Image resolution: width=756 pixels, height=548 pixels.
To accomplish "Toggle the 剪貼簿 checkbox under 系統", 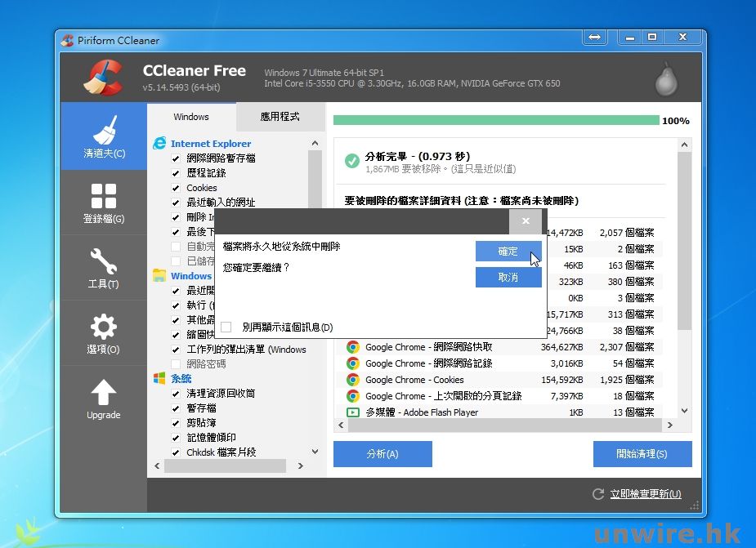I will click(x=176, y=423).
